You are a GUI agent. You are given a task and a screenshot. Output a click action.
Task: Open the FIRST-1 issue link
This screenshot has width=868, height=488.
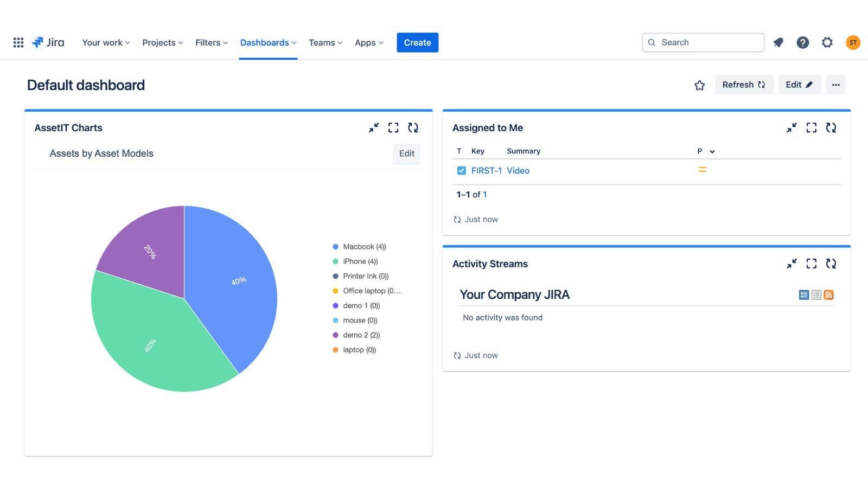click(x=487, y=170)
